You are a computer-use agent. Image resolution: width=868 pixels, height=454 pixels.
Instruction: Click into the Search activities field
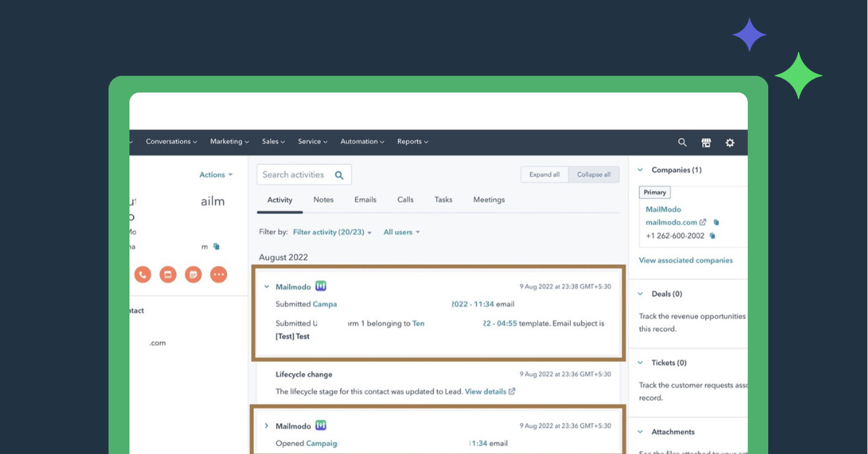295,175
